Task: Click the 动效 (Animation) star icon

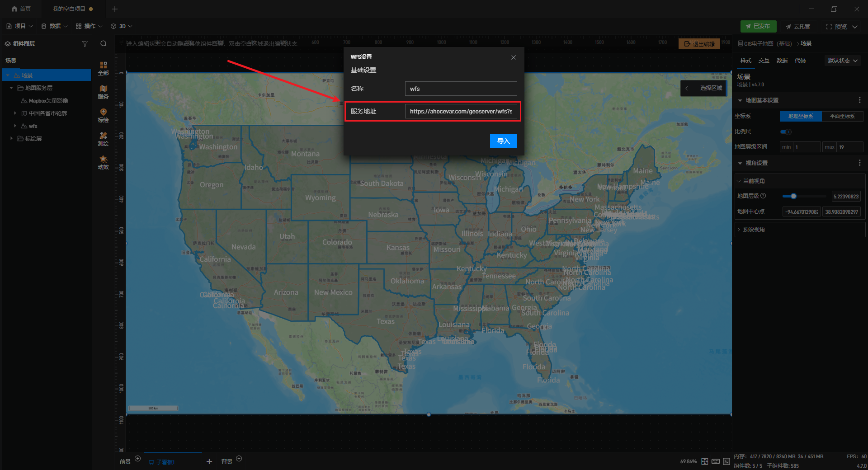Action: 103,162
